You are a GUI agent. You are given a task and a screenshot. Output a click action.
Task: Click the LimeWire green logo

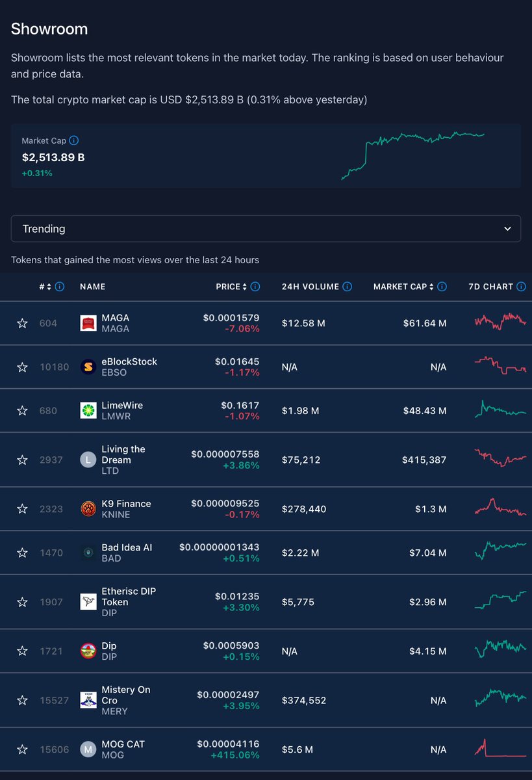click(x=88, y=411)
